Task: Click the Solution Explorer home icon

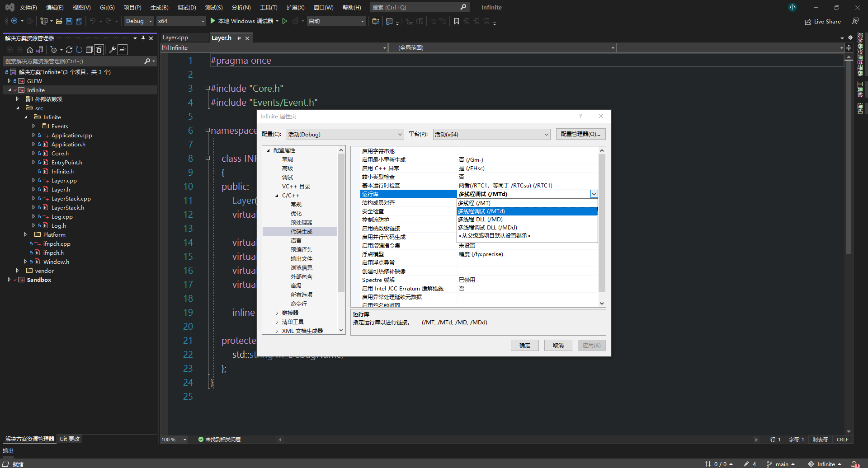Action: [x=30, y=50]
